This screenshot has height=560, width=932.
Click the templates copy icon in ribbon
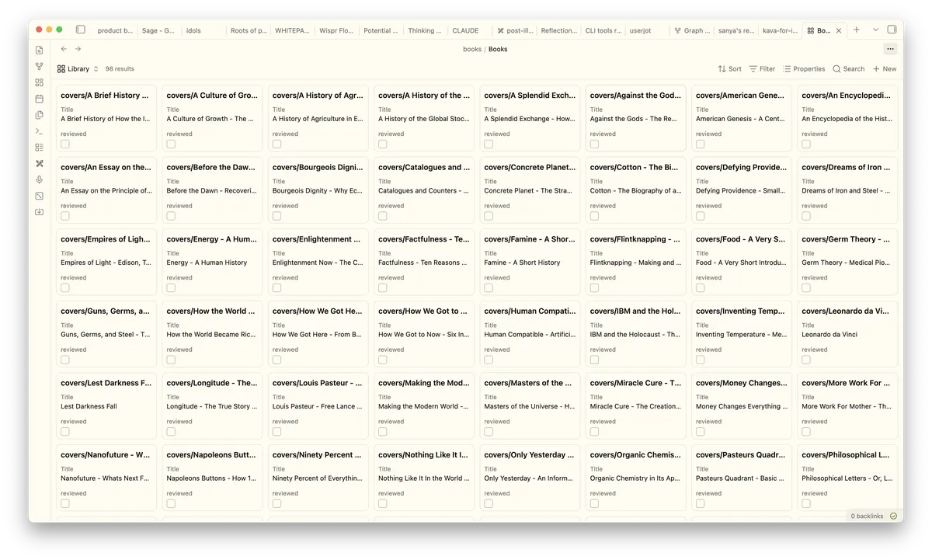click(x=40, y=115)
